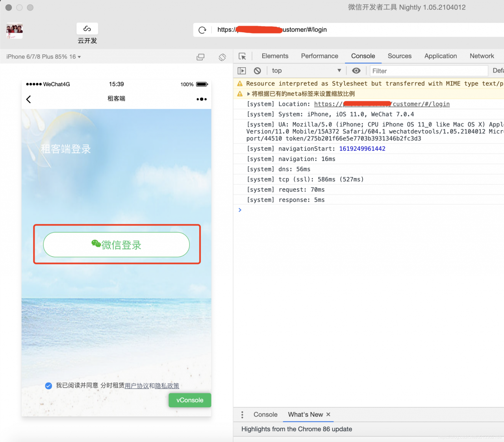Open the top context selector dropdown
Viewport: 504px width, 442px height.
[x=306, y=71]
